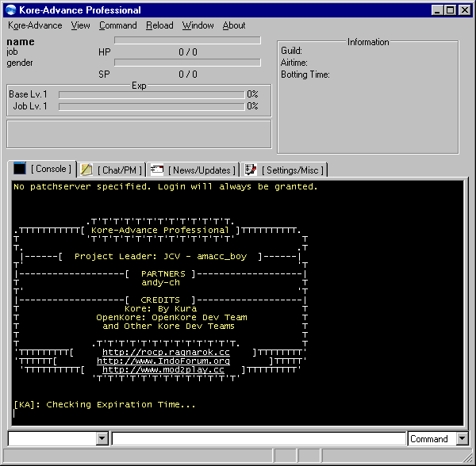This screenshot has height=466, width=476.
Task: Maximize the Kore-Advance Professional window
Action: pos(450,10)
